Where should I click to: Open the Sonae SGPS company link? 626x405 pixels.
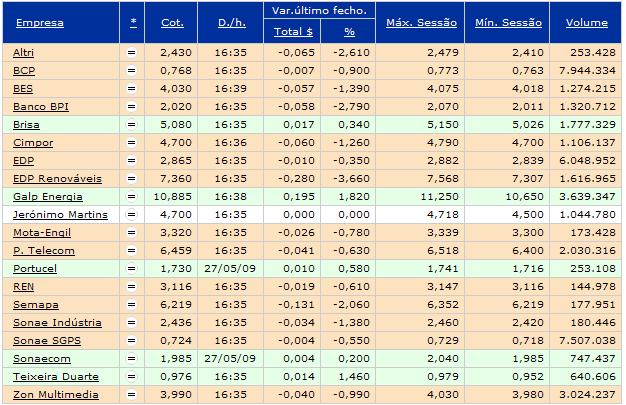[x=47, y=340]
